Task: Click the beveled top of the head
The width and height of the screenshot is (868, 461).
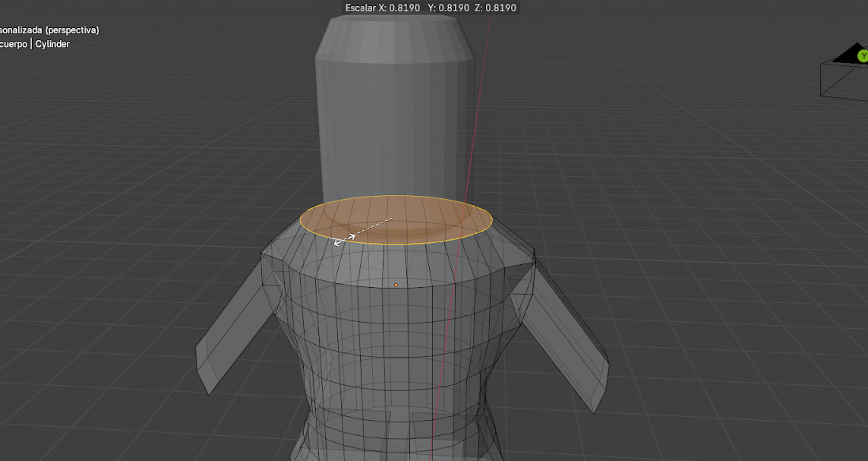Action: click(393, 34)
